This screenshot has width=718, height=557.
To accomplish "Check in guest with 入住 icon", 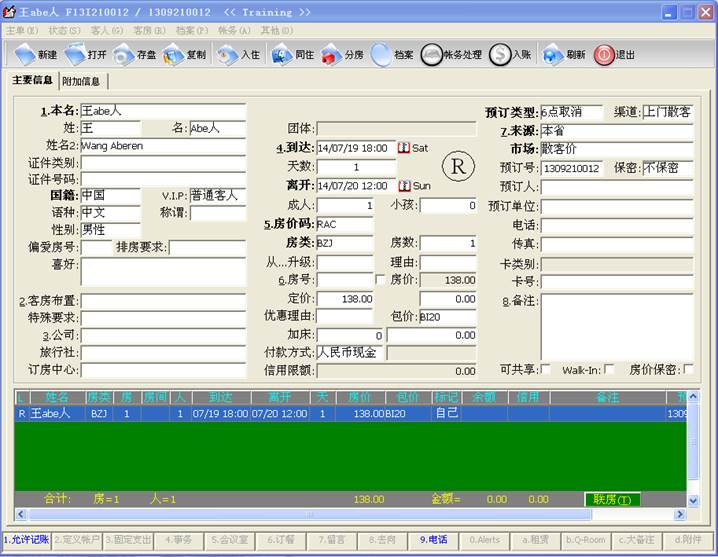I will 227,55.
